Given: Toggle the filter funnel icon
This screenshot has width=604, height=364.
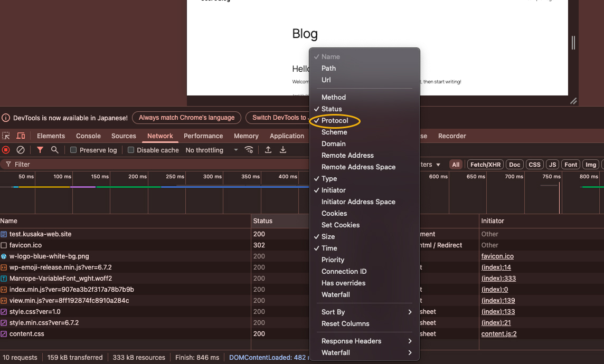Looking at the screenshot, I should (40, 150).
